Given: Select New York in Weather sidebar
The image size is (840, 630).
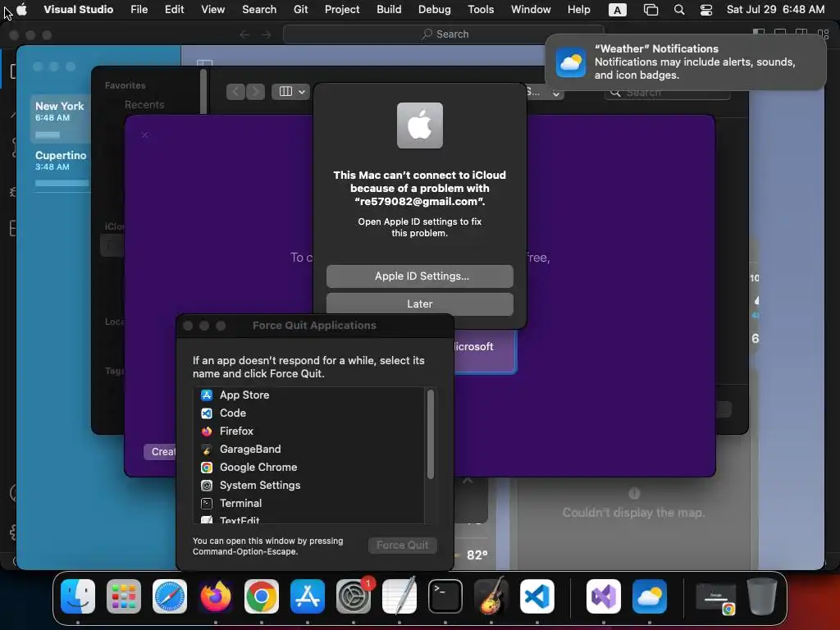Looking at the screenshot, I should [x=60, y=119].
